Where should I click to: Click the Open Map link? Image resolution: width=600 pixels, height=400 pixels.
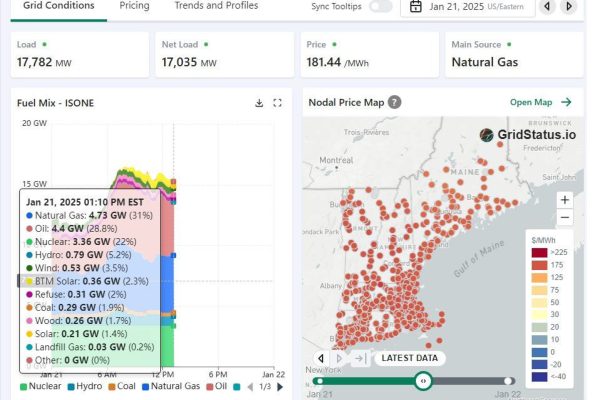pyautogui.click(x=540, y=102)
